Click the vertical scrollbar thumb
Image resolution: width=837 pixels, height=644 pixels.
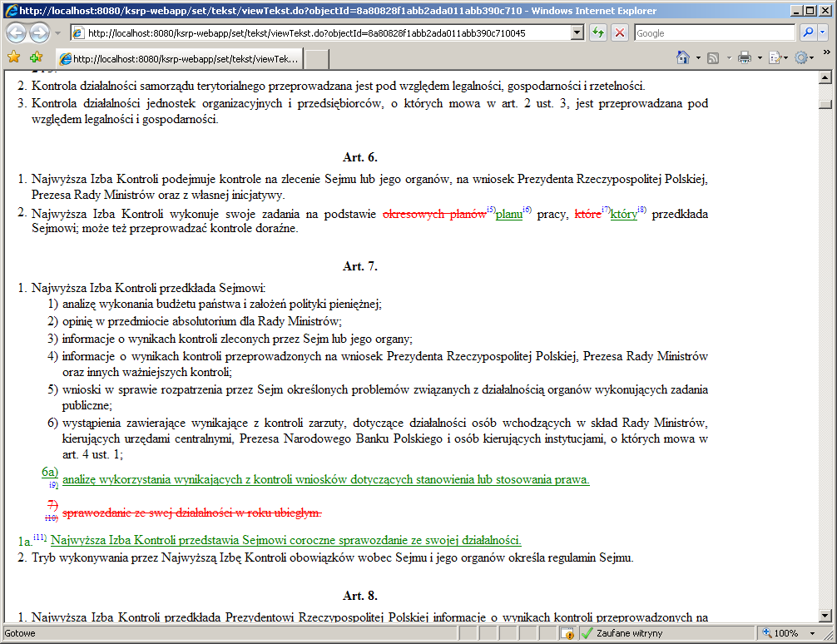[825, 104]
